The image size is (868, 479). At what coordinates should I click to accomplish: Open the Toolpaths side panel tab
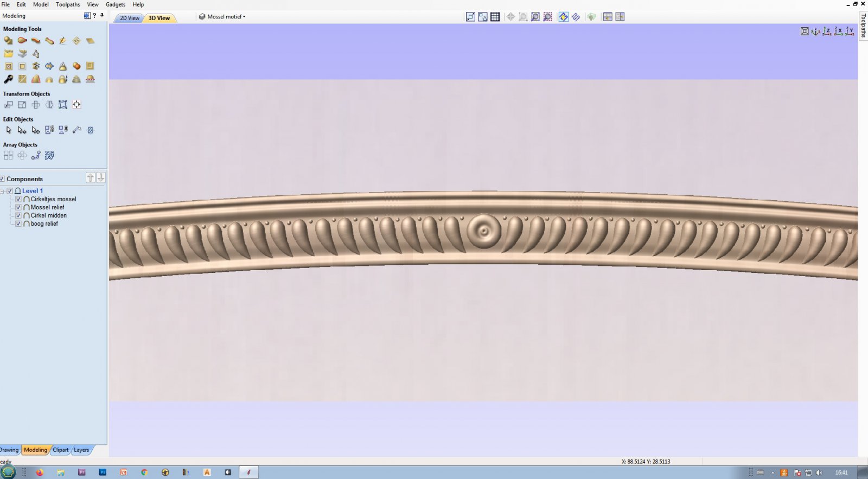(x=863, y=25)
